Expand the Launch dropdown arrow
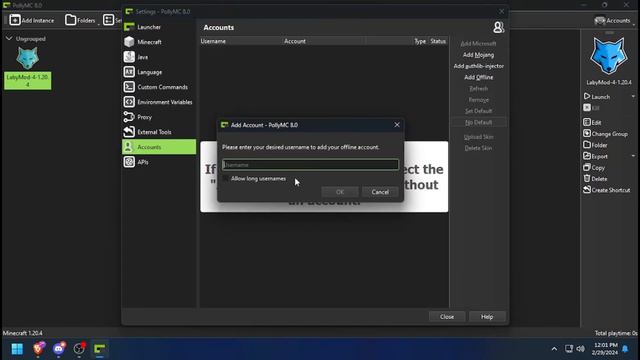The height and width of the screenshot is (360, 640). [633, 97]
